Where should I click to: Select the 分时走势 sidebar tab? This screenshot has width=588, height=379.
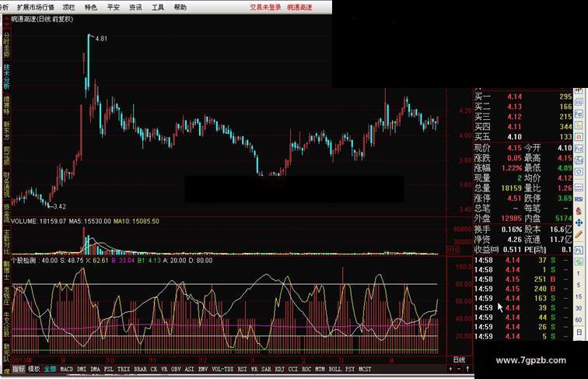pos(6,44)
